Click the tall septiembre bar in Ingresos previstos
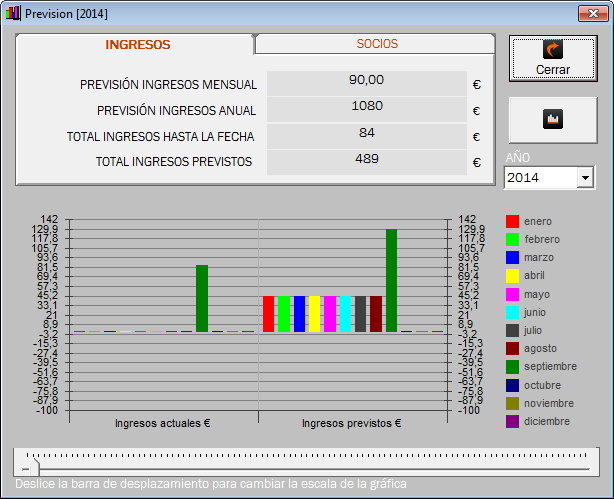 (391, 280)
